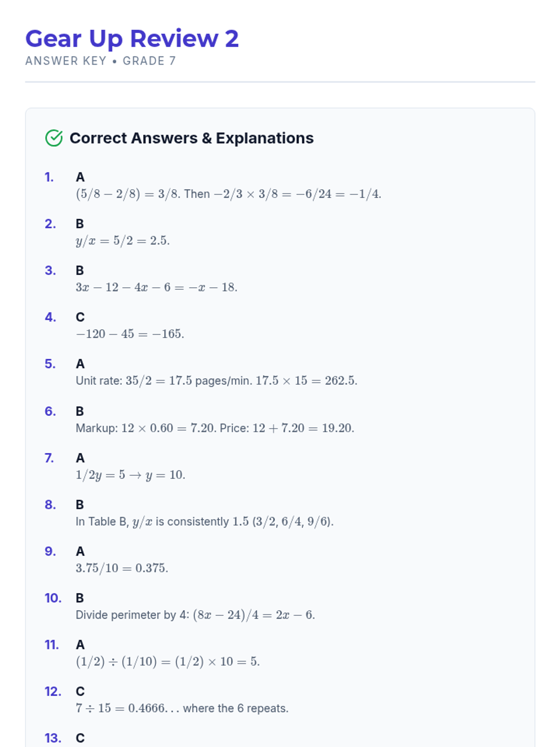
Task: Click the markup explanation text
Action: click(215, 429)
